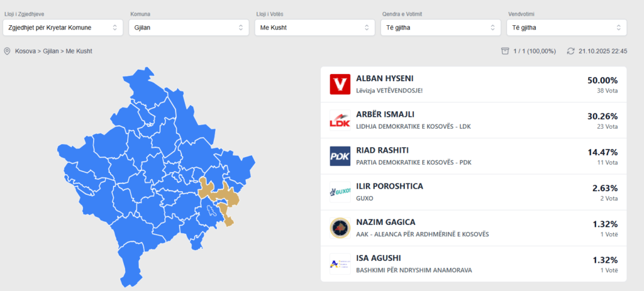The width and height of the screenshot is (644, 291).
Task: Click the Kosova > Gjilan > Me Kusht breadcrumb
Action: (53, 51)
